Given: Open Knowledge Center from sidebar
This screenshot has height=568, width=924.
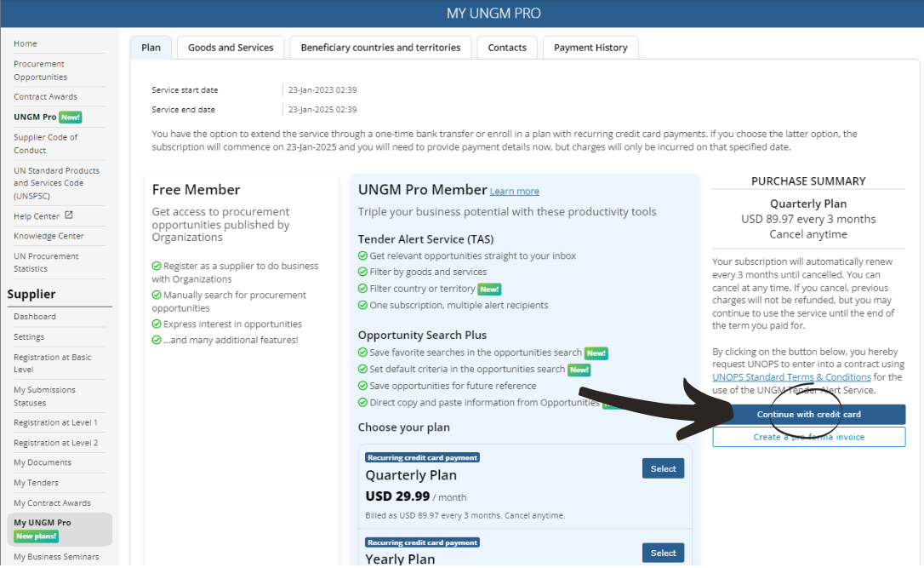Looking at the screenshot, I should [x=48, y=236].
